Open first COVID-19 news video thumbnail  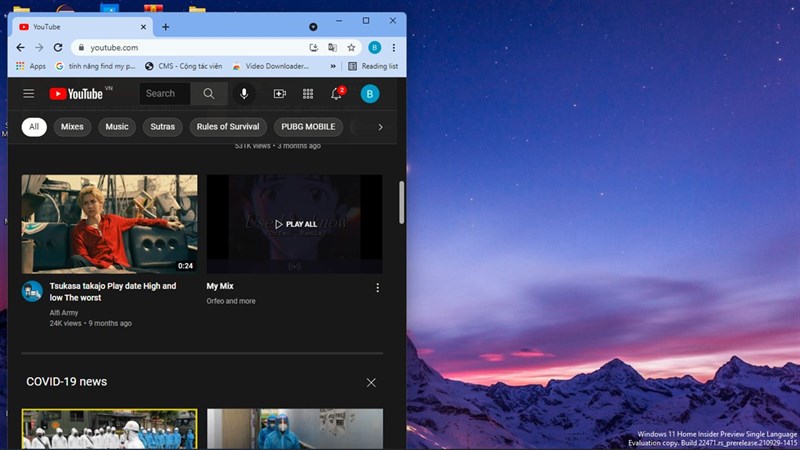point(109,429)
